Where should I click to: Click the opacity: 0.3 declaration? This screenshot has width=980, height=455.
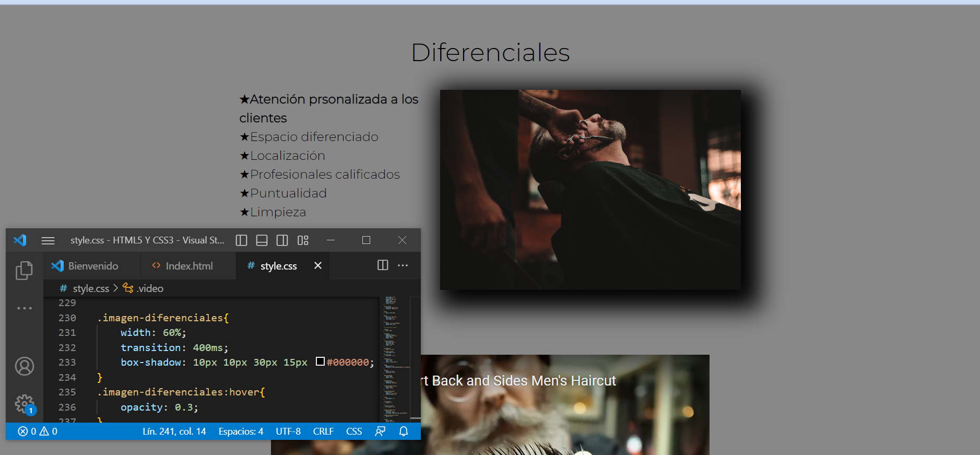click(159, 407)
